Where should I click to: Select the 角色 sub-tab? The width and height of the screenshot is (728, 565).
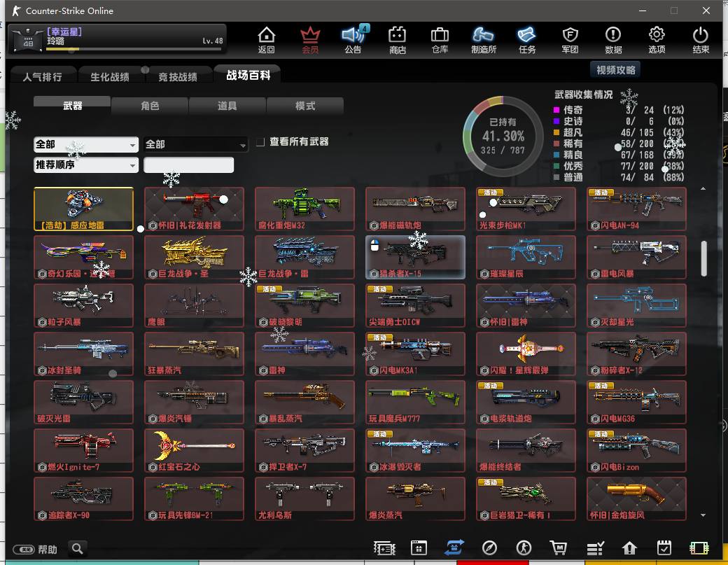[150, 106]
